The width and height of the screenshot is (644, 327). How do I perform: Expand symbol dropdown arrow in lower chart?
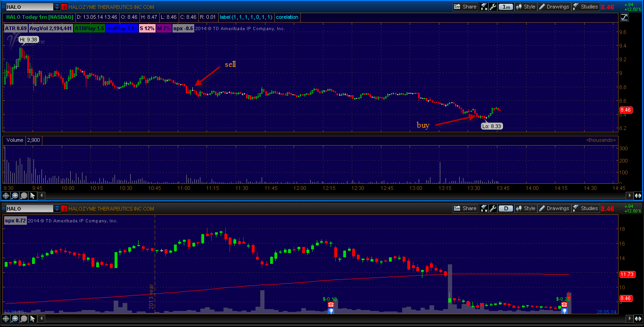pos(57,209)
